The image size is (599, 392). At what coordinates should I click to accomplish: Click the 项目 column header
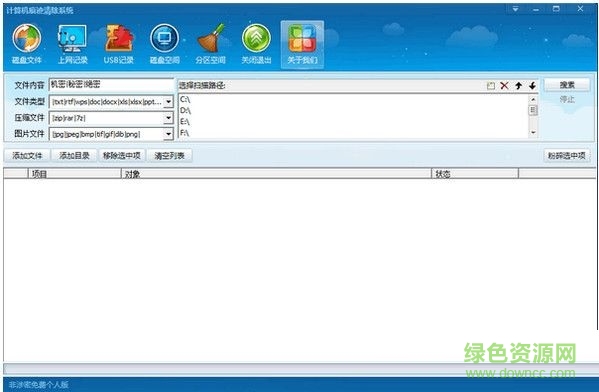click(74, 174)
